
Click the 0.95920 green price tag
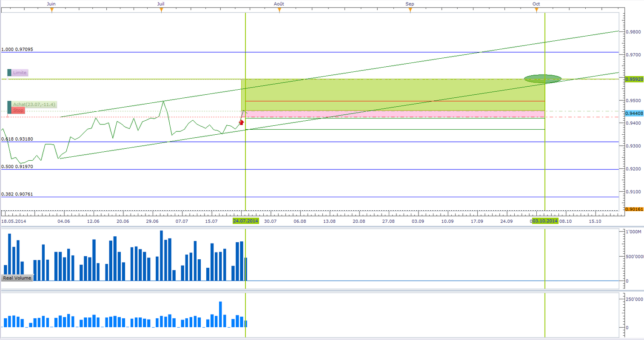tap(634, 79)
